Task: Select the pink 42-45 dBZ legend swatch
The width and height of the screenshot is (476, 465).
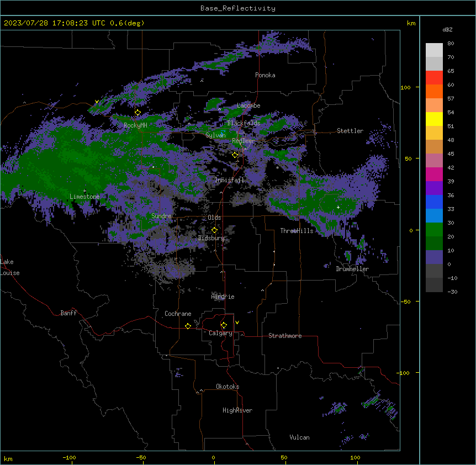Action: 434,161
